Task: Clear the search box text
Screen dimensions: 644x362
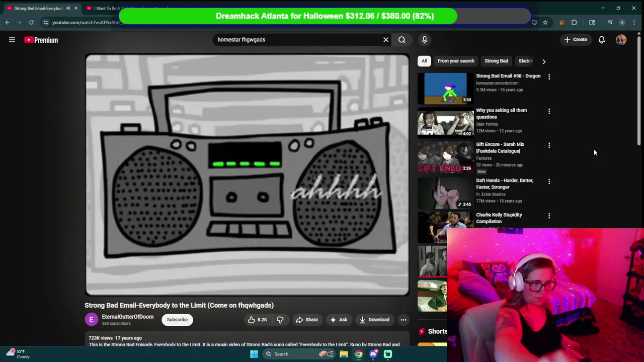Action: click(x=386, y=40)
